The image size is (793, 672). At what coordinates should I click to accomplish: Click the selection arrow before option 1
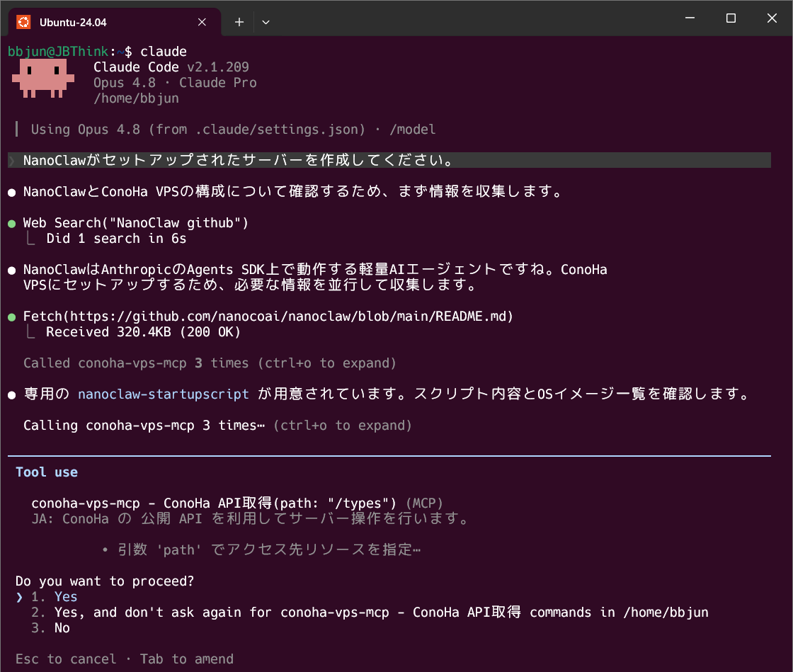tap(19, 597)
